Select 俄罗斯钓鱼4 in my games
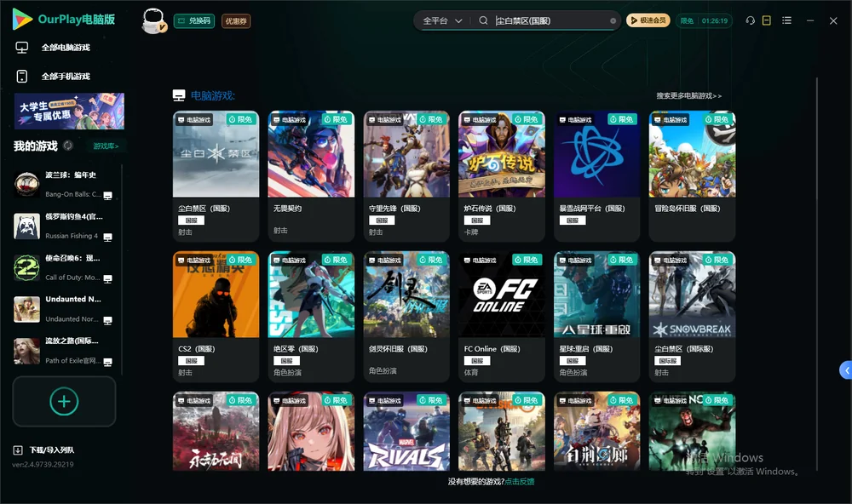 [64, 226]
